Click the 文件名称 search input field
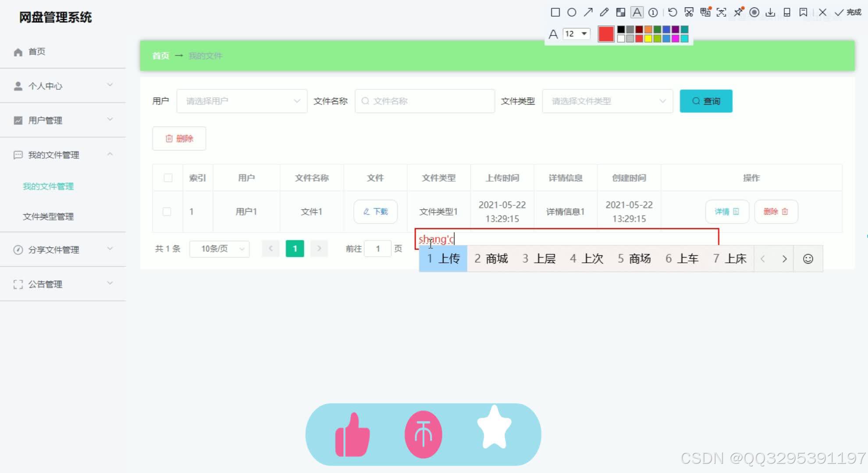Image resolution: width=868 pixels, height=473 pixels. (425, 101)
